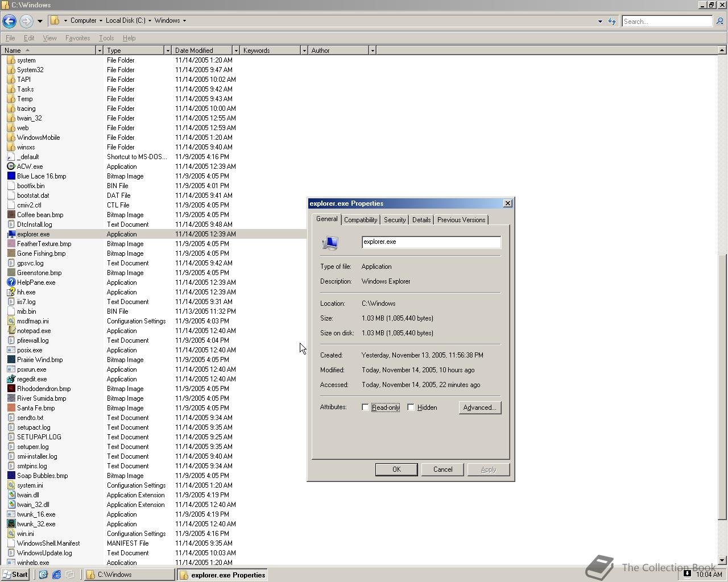
Task: Click the Search magnifier icon
Action: (x=719, y=21)
